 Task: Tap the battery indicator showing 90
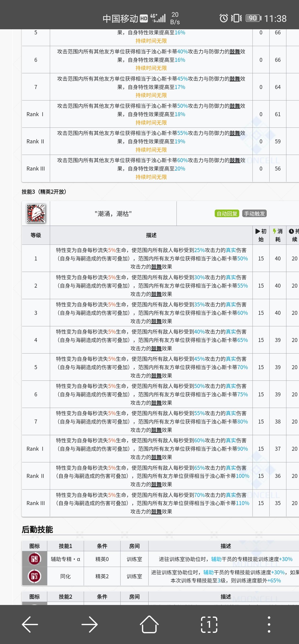click(253, 18)
